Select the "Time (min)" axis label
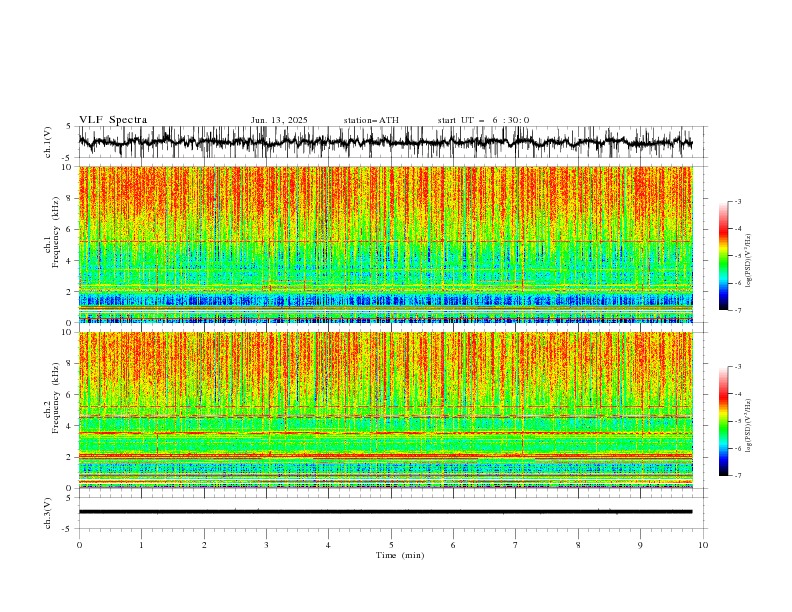This screenshot has width=792, height=612. pyautogui.click(x=400, y=555)
